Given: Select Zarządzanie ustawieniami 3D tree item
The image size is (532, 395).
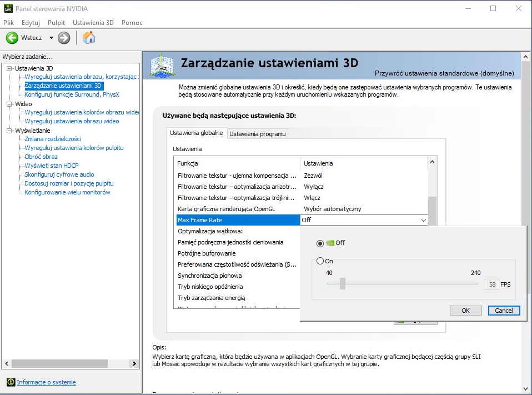Looking at the screenshot, I should (64, 86).
